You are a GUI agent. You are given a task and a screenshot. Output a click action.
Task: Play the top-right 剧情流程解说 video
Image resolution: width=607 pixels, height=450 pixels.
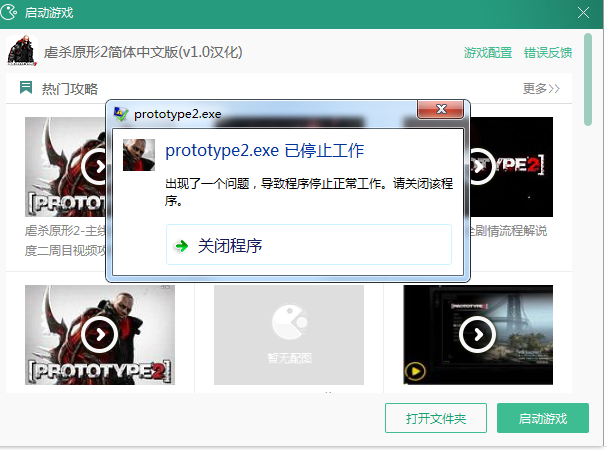(x=511, y=167)
